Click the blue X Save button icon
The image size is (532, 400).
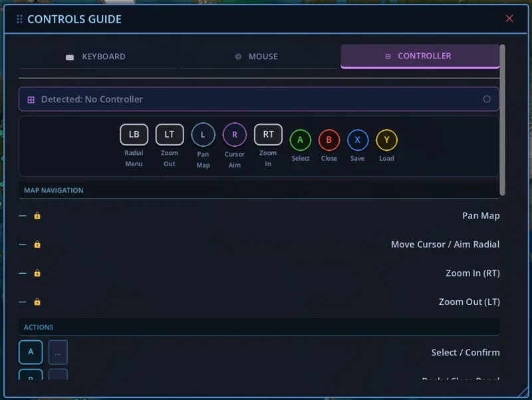point(358,140)
